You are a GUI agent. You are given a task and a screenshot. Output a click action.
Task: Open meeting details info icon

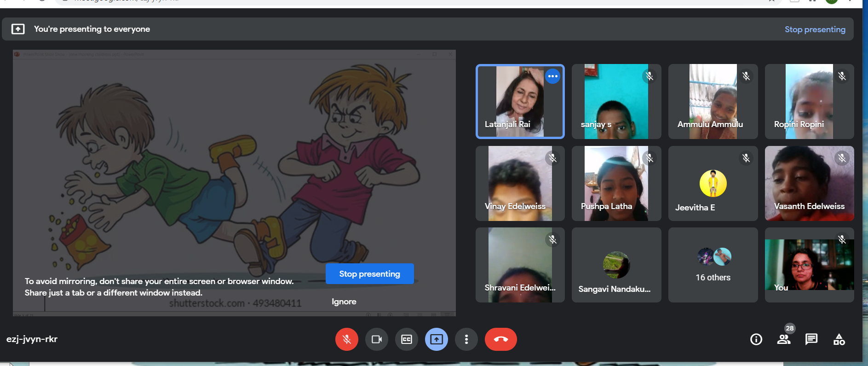coord(756,339)
